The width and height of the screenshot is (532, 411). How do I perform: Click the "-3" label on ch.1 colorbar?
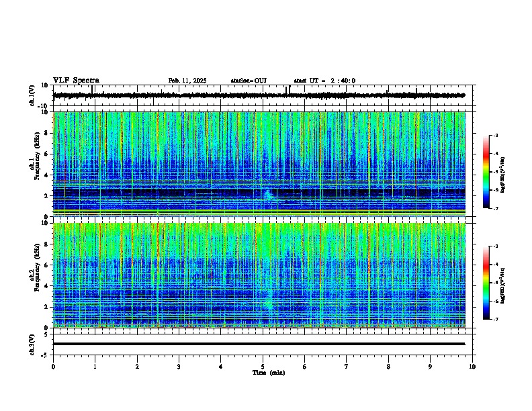point(496,135)
